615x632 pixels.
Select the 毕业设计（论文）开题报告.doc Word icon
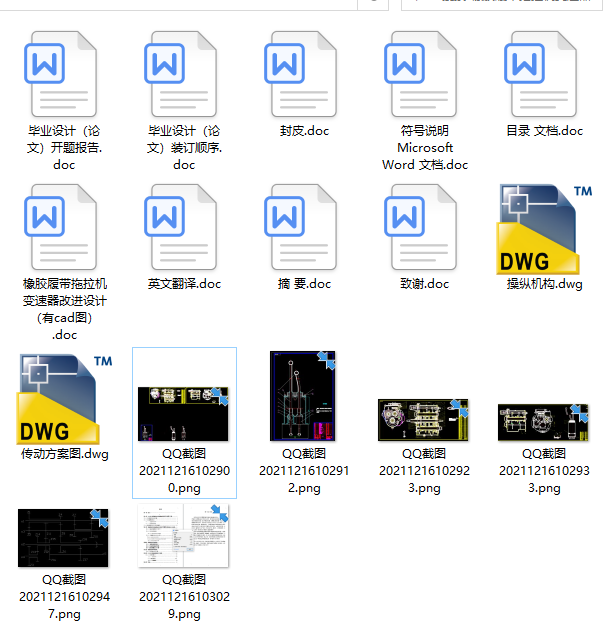(60, 74)
